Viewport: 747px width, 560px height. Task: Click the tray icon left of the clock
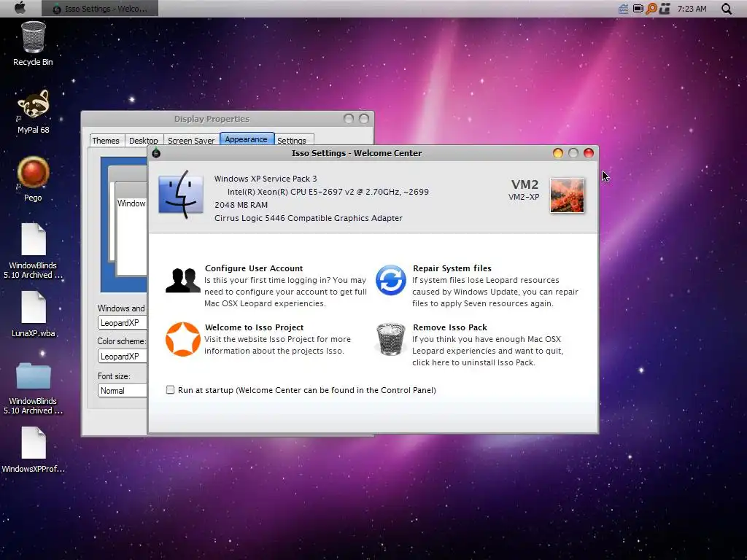tap(665, 9)
